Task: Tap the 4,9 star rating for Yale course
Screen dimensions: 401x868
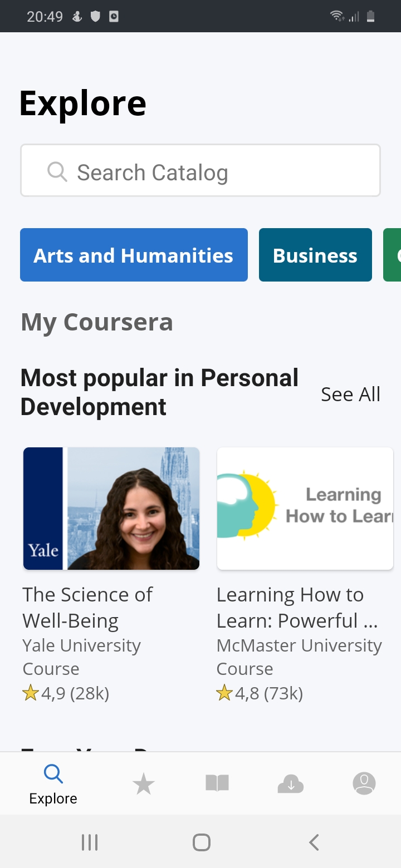Action: (66, 693)
